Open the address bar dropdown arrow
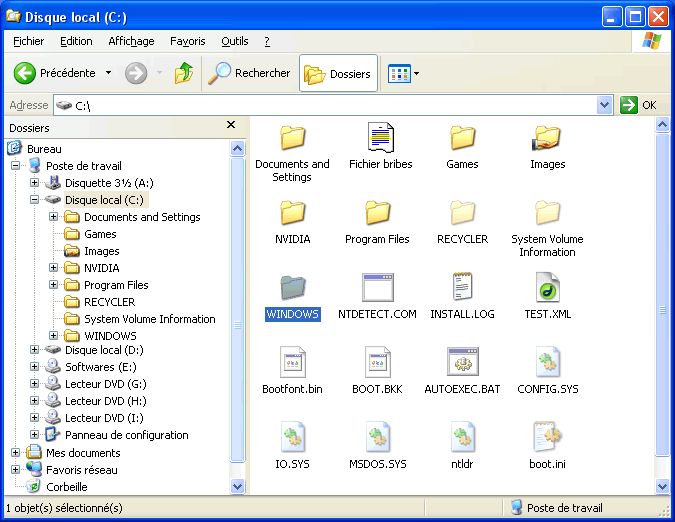 tap(605, 105)
